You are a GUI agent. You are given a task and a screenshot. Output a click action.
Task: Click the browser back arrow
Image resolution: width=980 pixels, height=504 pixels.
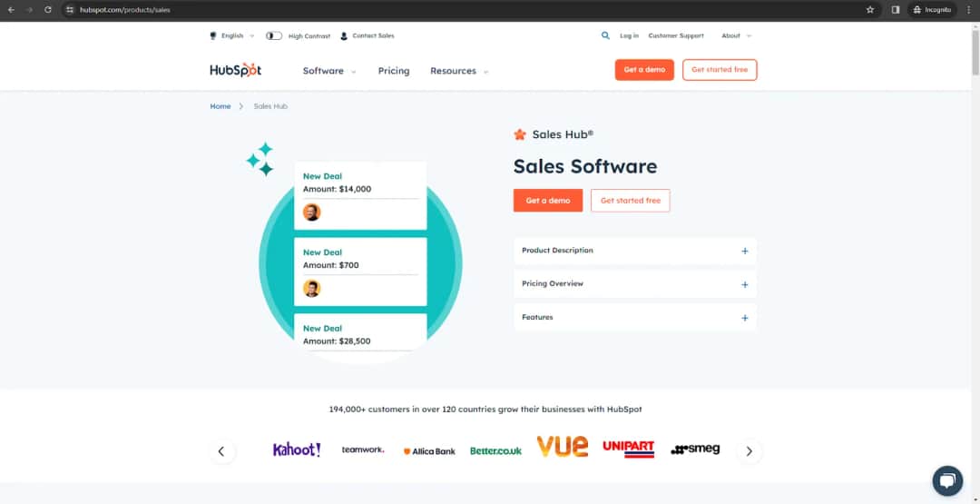[x=11, y=10]
